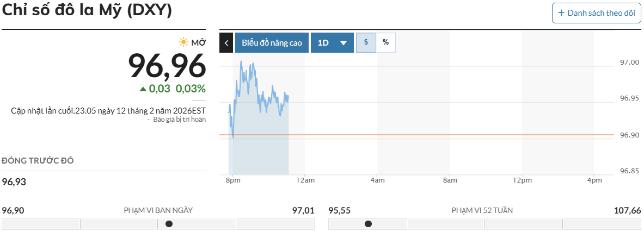Image resolution: width=644 pixels, height=232 pixels.
Task: Click the green up-triangle change indicator
Action: 143,89
